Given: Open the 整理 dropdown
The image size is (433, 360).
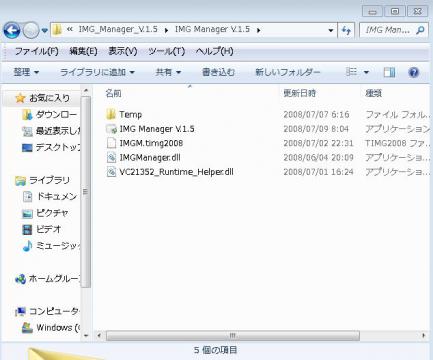Looking at the screenshot, I should pyautogui.click(x=26, y=72).
